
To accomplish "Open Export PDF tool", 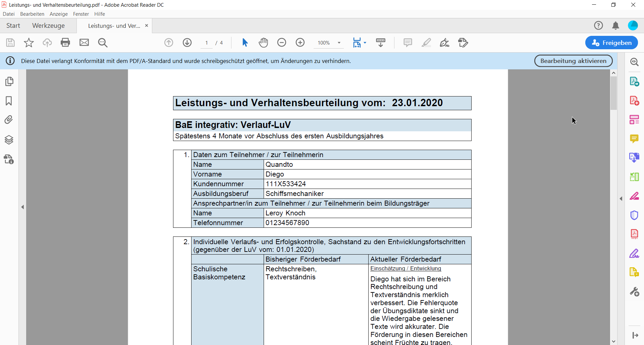I will click(x=634, y=81).
